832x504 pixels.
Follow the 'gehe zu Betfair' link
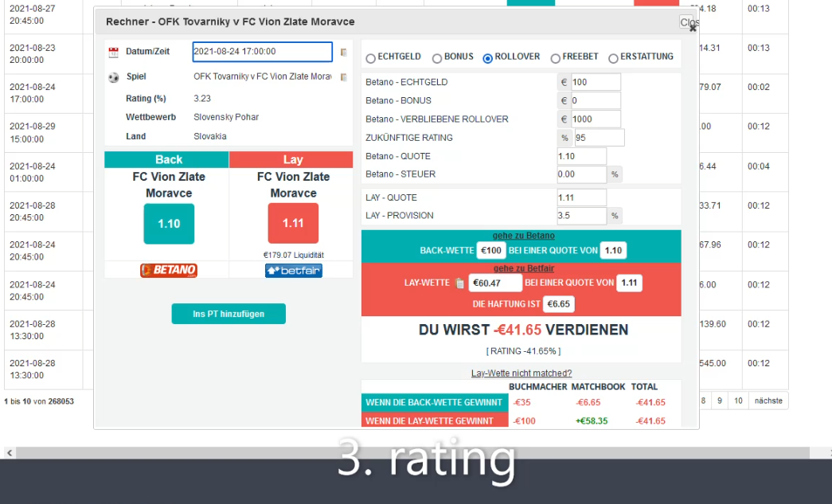tap(524, 268)
